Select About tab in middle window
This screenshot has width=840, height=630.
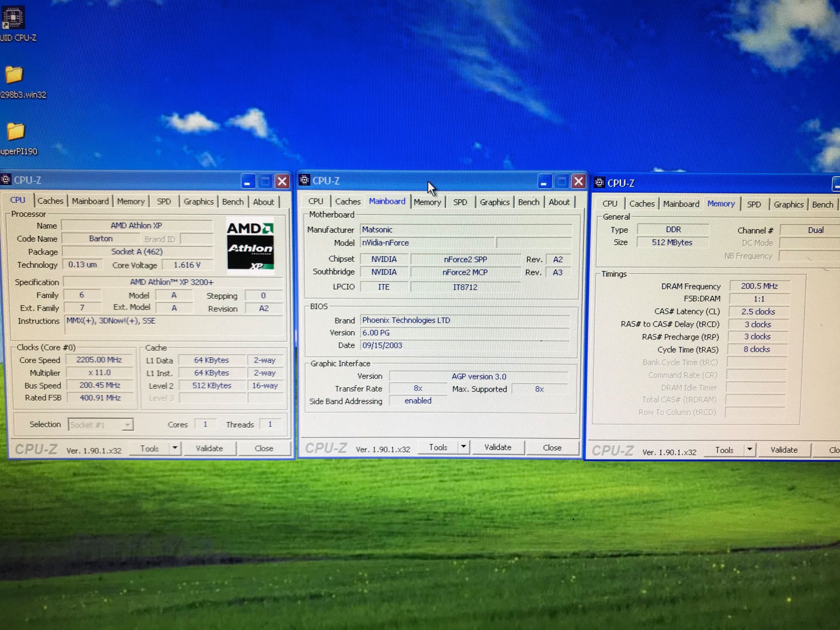coord(559,202)
